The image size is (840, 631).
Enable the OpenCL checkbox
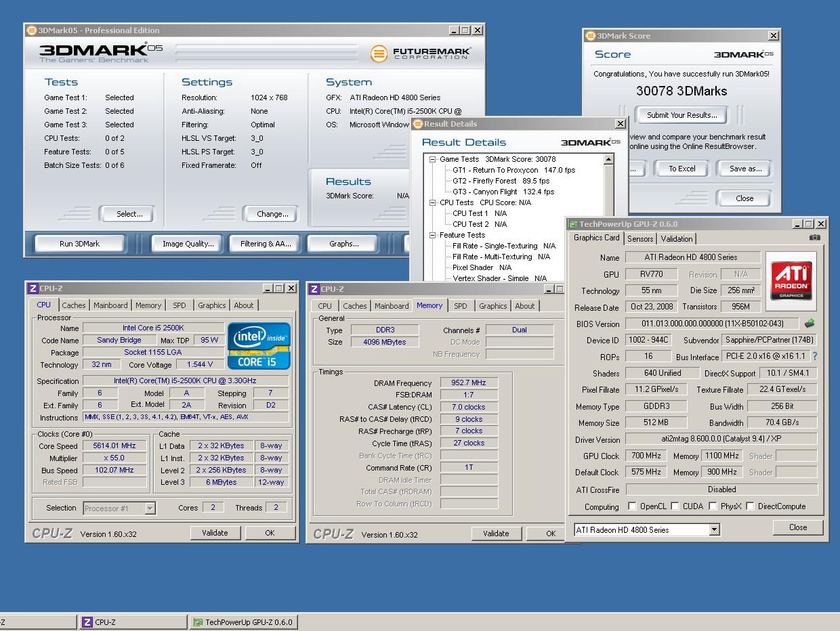632,506
